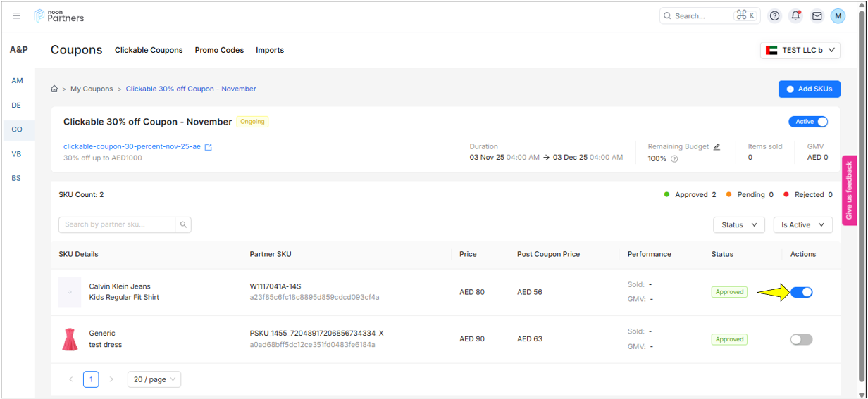Viewport: 868px width, 399px height.
Task: Toggle the coupon Active switch
Action: (x=808, y=122)
